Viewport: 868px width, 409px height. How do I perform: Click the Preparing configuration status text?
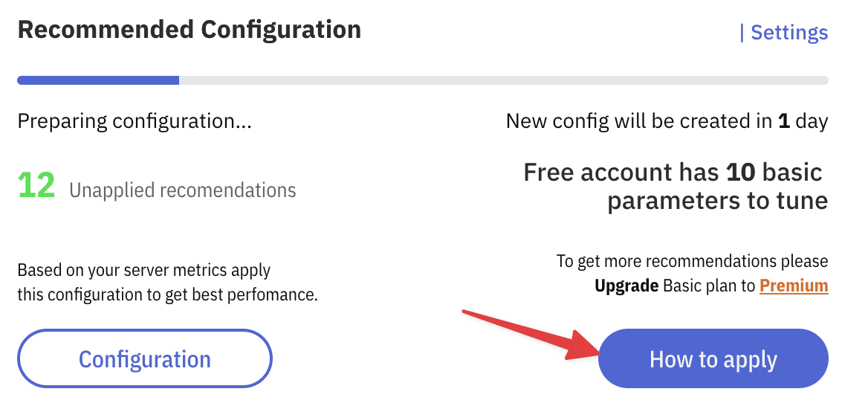[x=135, y=121]
